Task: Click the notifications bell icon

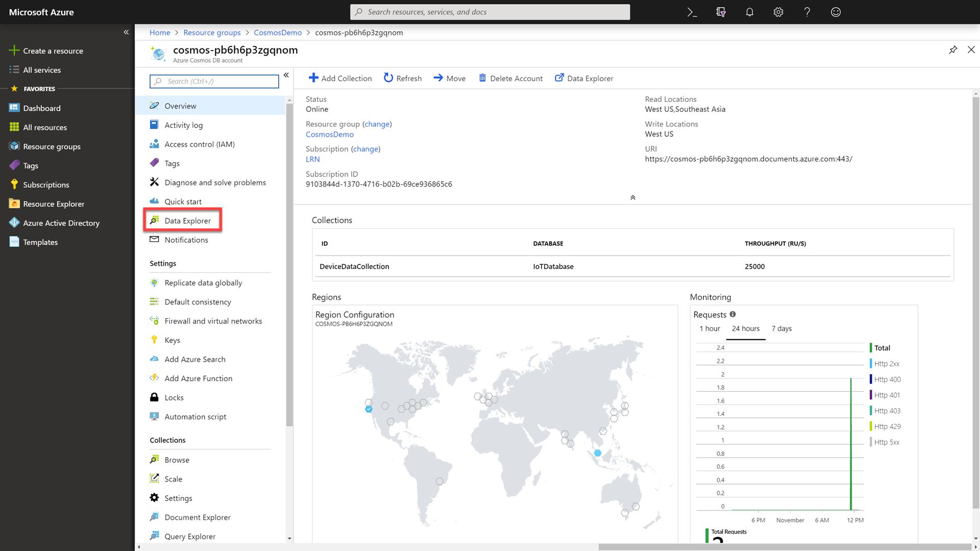Action: tap(749, 12)
